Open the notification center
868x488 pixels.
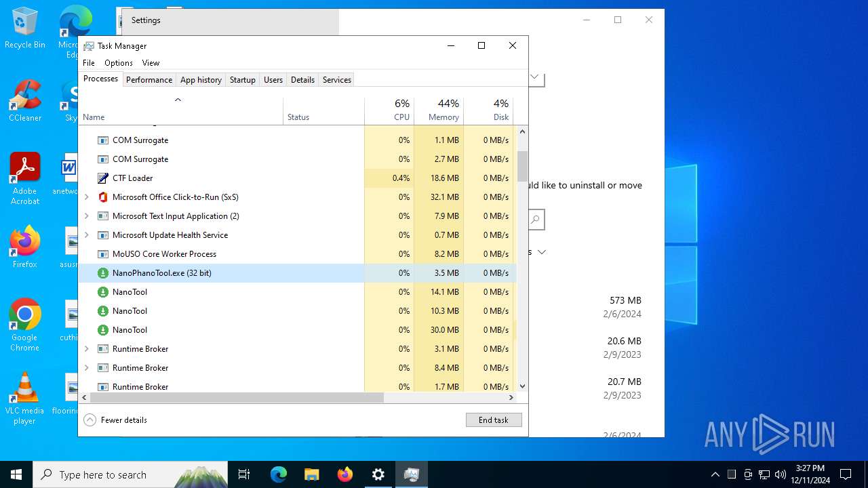846,474
